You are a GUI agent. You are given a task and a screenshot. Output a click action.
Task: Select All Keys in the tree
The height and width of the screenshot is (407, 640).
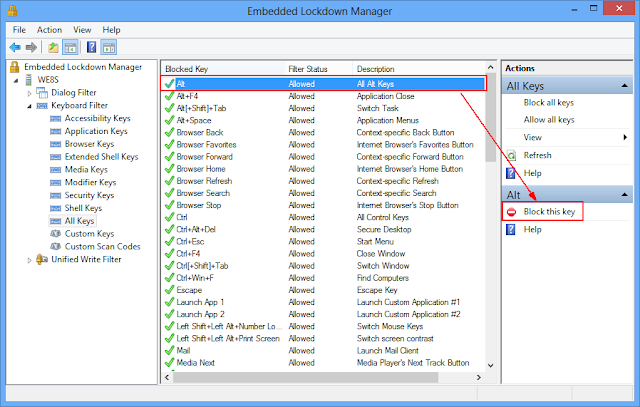coord(79,221)
